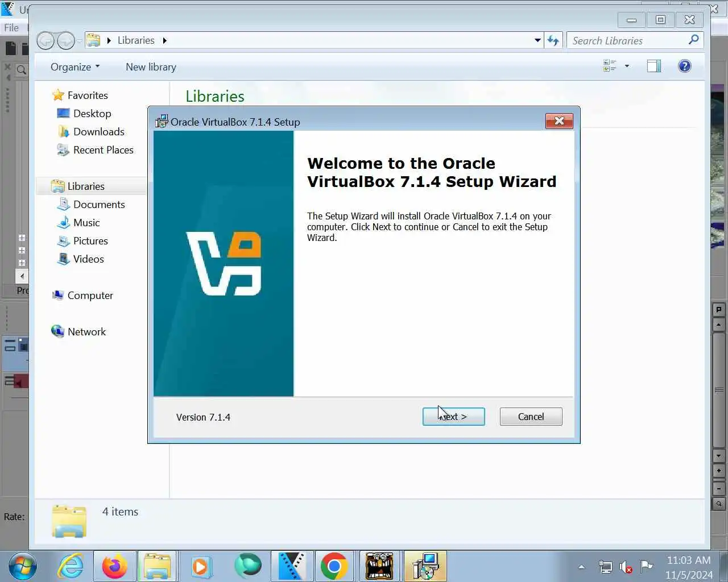Expand the arrow after Libraries in address bar
The image size is (728, 582).
click(x=164, y=40)
